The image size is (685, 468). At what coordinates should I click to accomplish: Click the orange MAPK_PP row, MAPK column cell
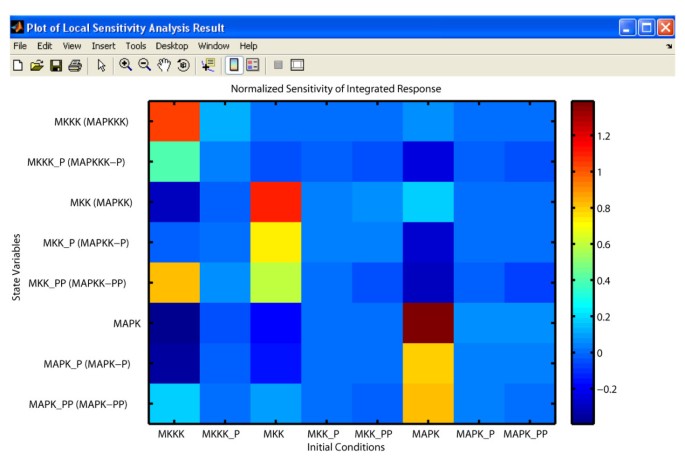pyautogui.click(x=428, y=403)
